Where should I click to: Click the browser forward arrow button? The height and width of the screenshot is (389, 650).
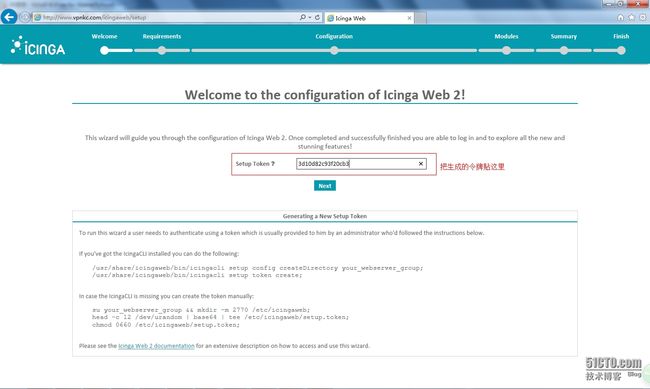(x=25, y=17)
